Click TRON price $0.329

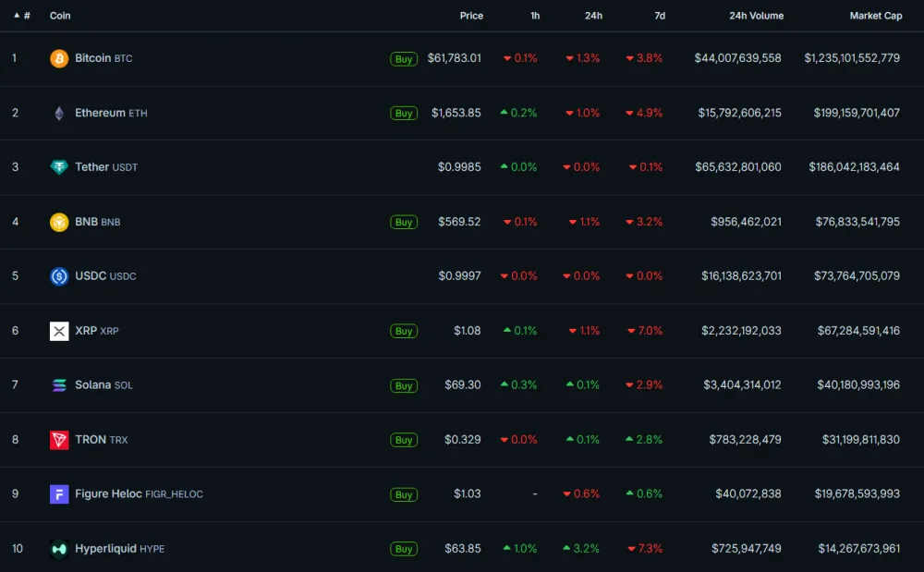click(x=463, y=440)
